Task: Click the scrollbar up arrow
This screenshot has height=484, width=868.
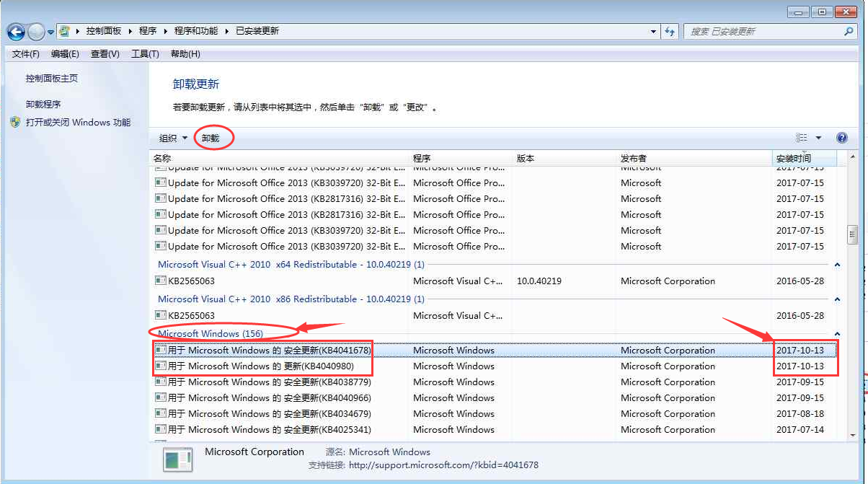Action: [x=852, y=158]
